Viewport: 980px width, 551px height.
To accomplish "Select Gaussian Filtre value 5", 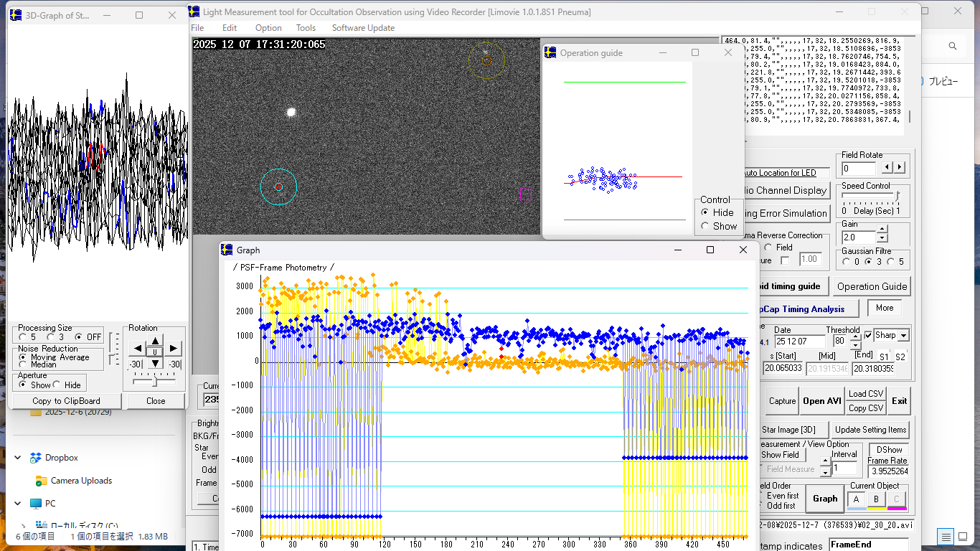I will coord(891,262).
